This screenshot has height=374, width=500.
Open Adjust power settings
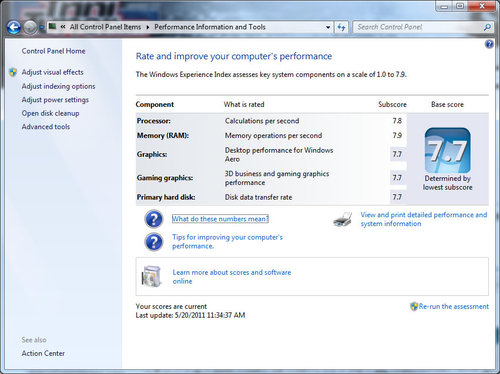(55, 100)
